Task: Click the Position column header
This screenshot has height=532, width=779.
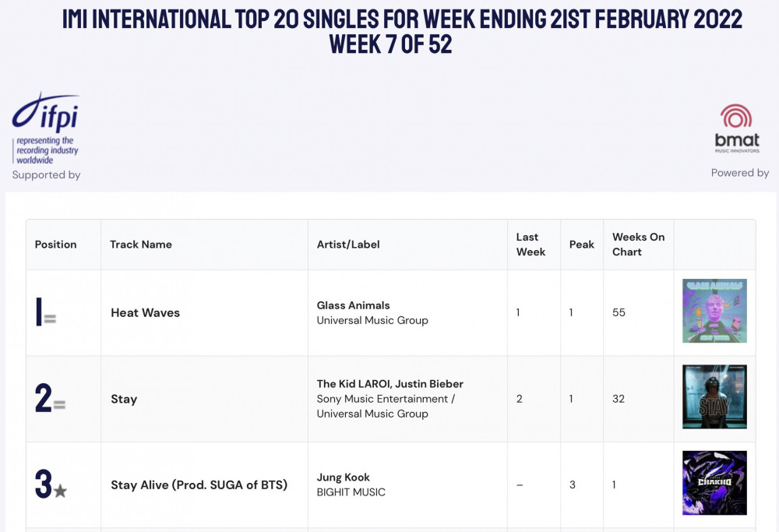Action: tap(55, 245)
